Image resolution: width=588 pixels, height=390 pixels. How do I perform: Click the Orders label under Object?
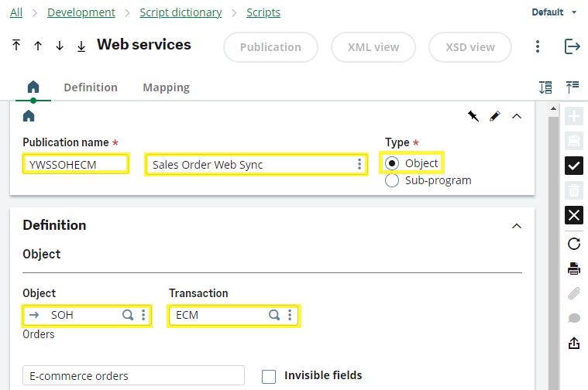coord(39,334)
